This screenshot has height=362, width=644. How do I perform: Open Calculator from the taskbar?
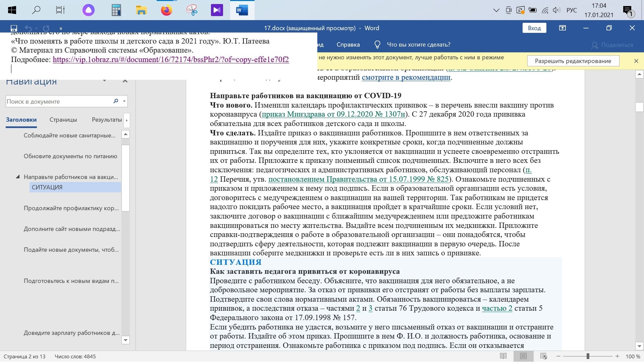point(116,10)
